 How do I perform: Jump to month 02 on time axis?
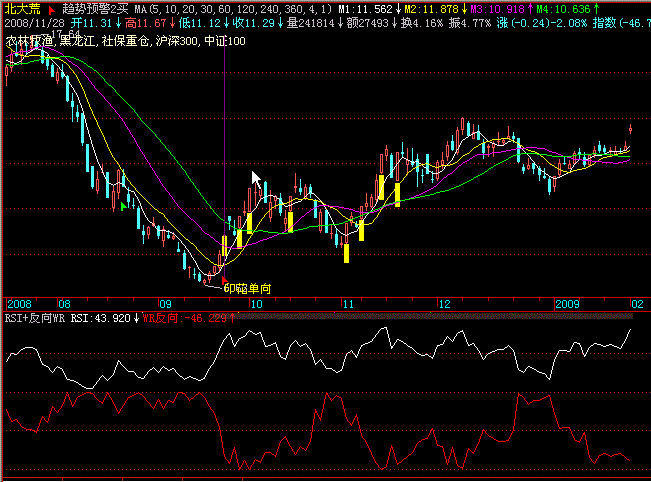tap(637, 304)
